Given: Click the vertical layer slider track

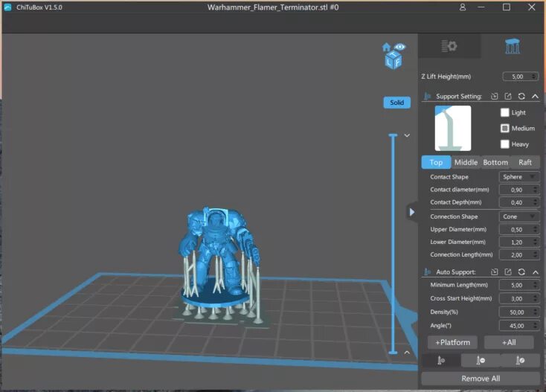Looking at the screenshot, I should pos(393,244).
